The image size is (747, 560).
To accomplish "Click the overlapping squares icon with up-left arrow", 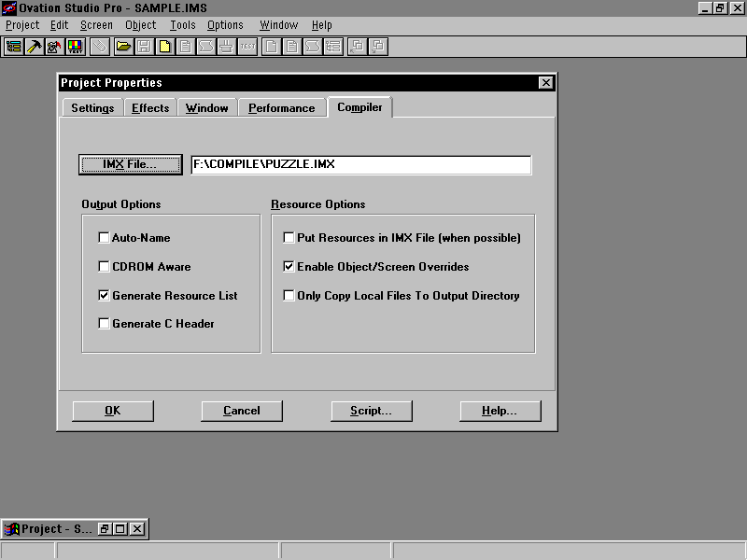I will pos(358,47).
